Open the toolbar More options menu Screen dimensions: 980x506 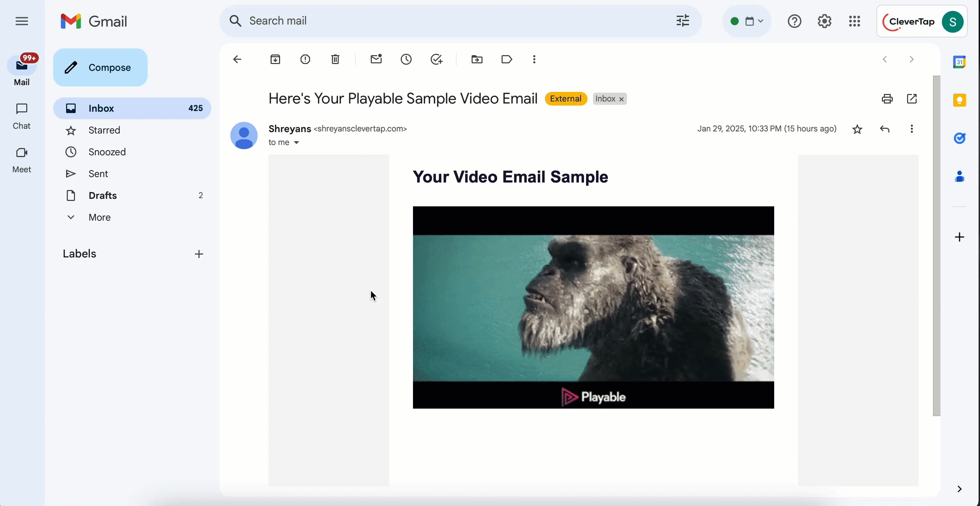[534, 59]
